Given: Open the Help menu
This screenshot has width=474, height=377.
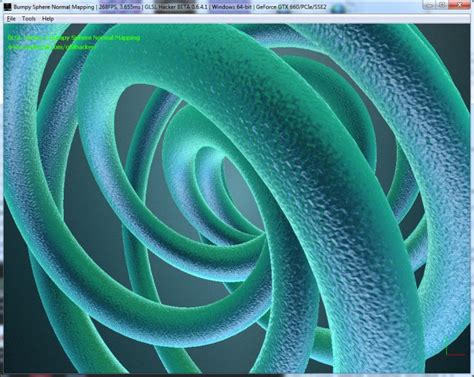Looking at the screenshot, I should [48, 19].
